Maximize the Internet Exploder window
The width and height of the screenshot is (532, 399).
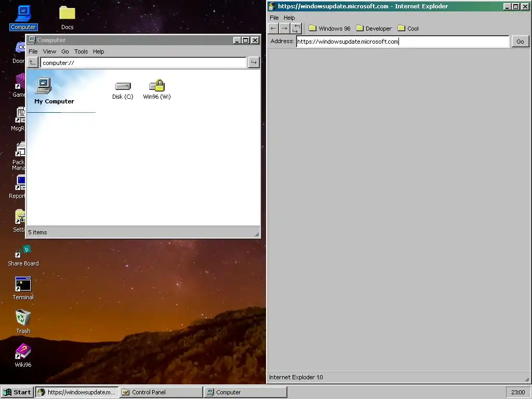click(x=515, y=6)
